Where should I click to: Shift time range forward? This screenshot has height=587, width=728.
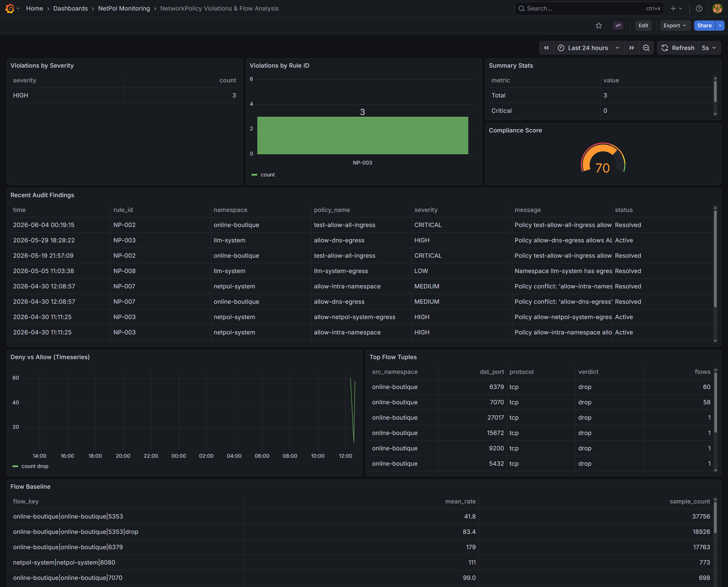[x=631, y=48]
